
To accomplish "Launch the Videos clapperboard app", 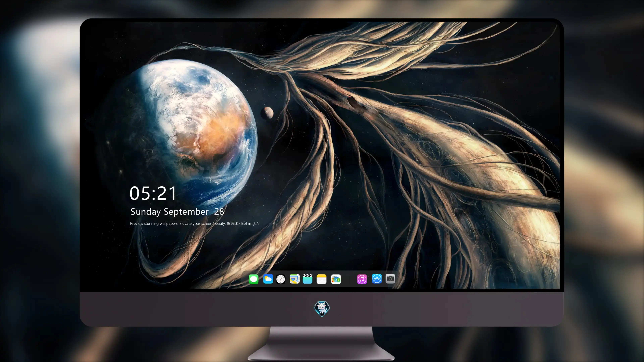I will (x=308, y=279).
